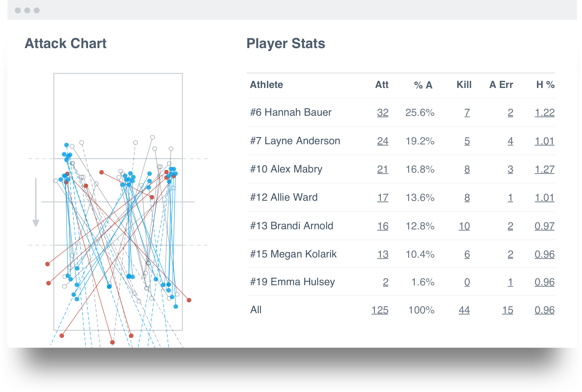Click the green window control dot
The width and height of the screenshot is (582, 392).
[x=37, y=10]
